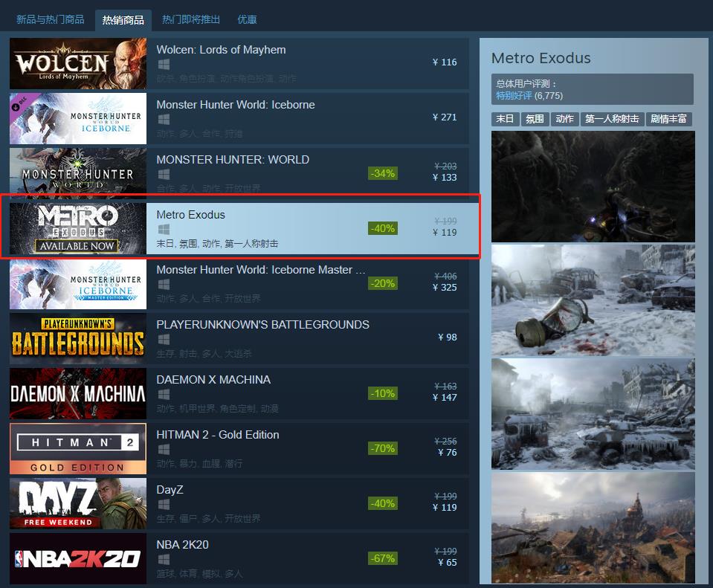Image resolution: width=713 pixels, height=588 pixels.
Task: Open HITMAN 2 Gold Edition capsule image
Action: pos(78,448)
